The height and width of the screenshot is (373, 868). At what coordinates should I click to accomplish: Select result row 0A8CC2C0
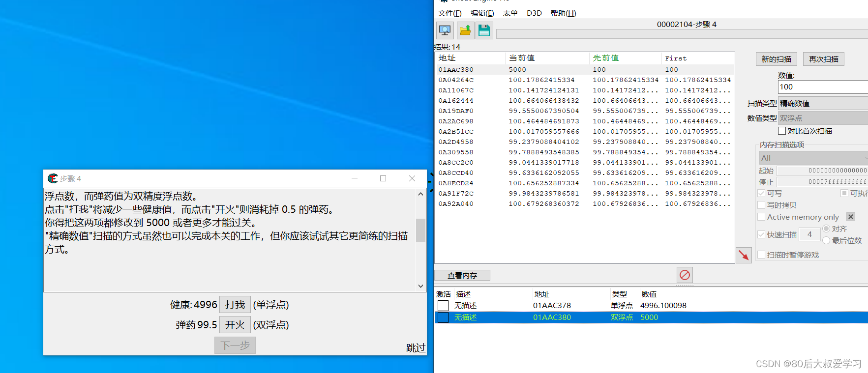pos(585,162)
